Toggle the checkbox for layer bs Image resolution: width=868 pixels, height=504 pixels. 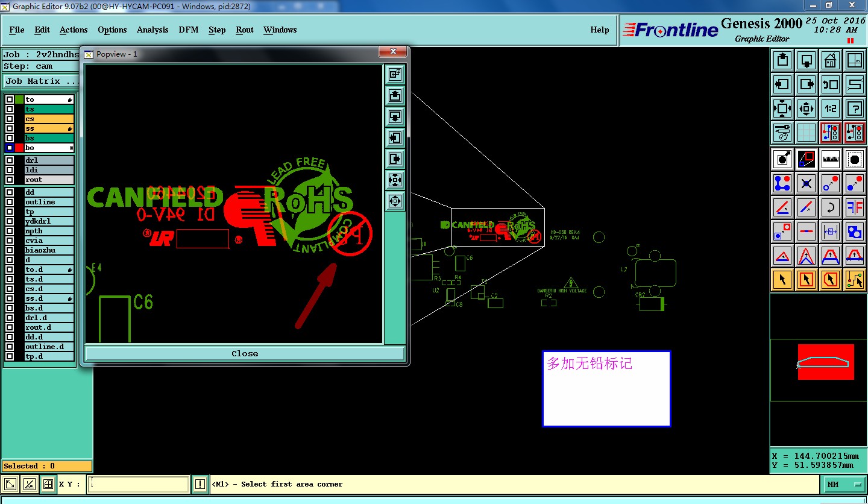point(10,138)
